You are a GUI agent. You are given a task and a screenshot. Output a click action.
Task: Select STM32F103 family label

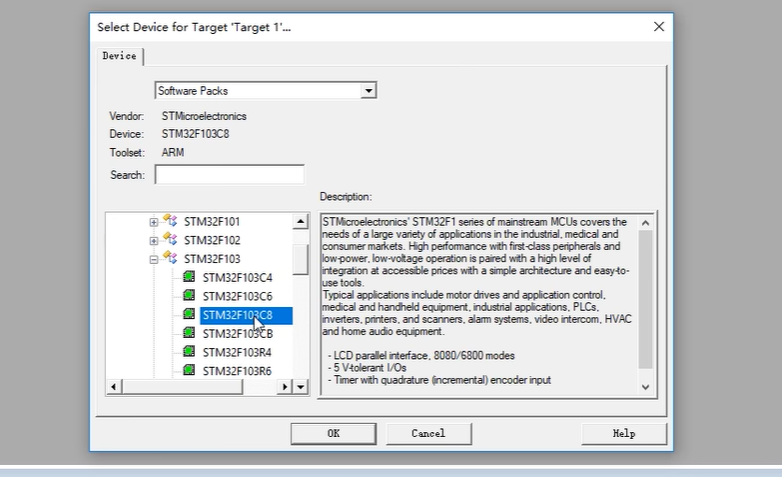point(212,259)
